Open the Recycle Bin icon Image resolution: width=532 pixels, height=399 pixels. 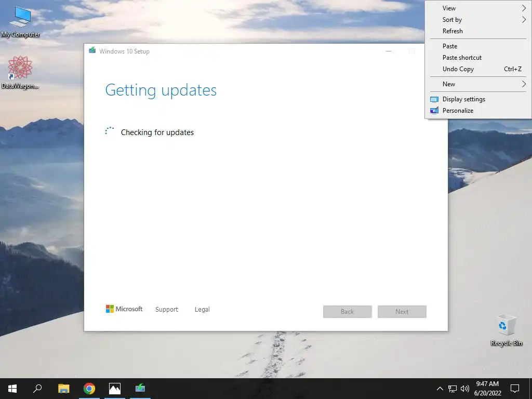pyautogui.click(x=506, y=330)
